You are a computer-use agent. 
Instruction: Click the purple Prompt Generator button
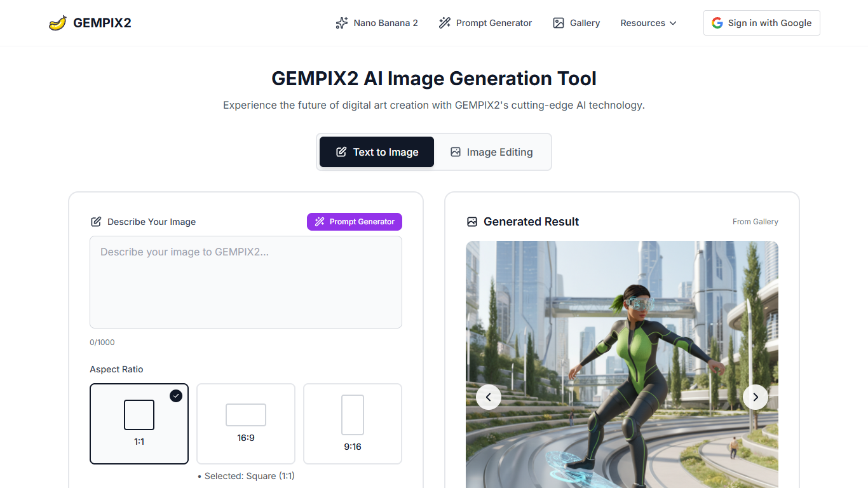coord(354,221)
